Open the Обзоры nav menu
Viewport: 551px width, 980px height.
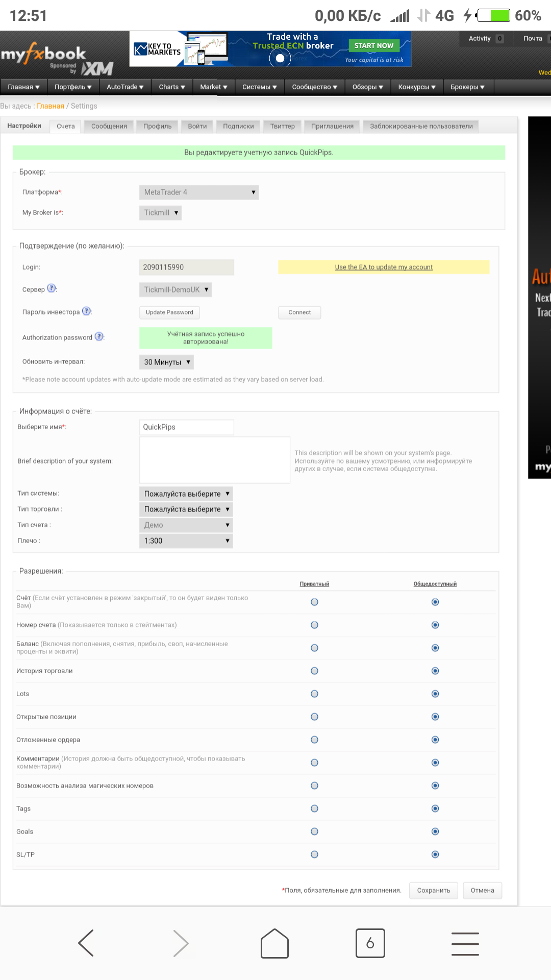click(x=368, y=87)
